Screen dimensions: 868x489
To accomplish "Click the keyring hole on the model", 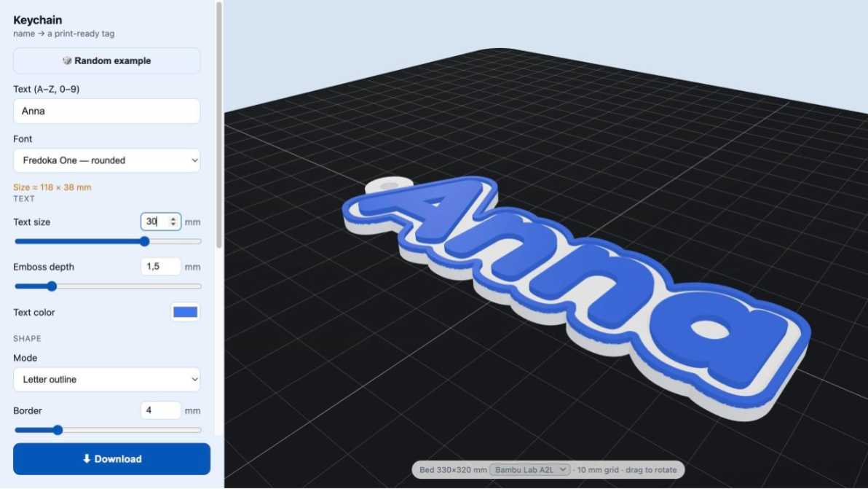I will click(390, 186).
